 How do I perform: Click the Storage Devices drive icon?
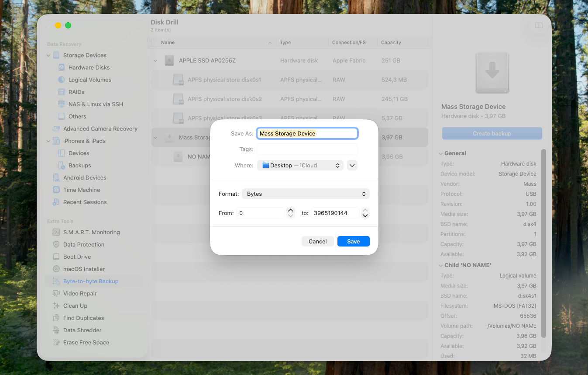point(56,56)
